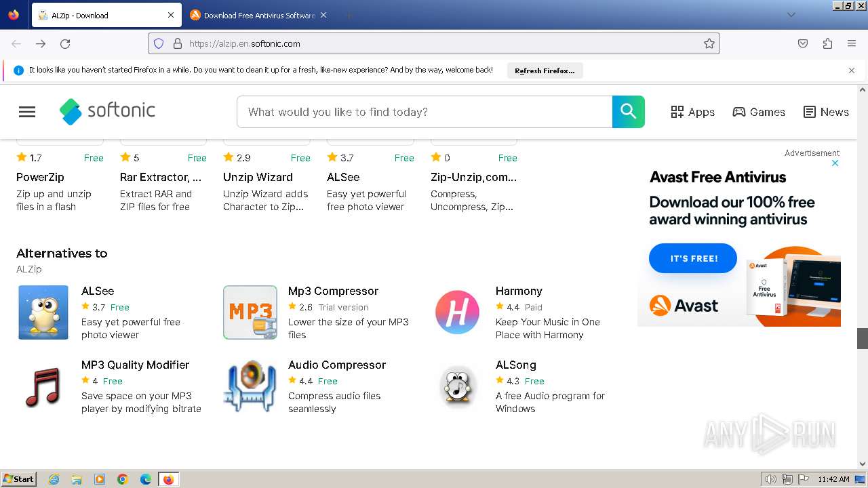Open MP3 Quality Modifier title link
Viewport: 868px width, 488px height.
click(135, 365)
